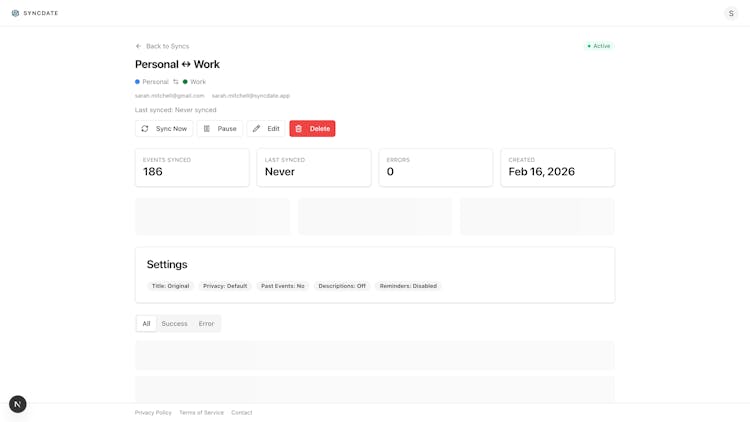Click the back arrow icon

pyautogui.click(x=139, y=46)
